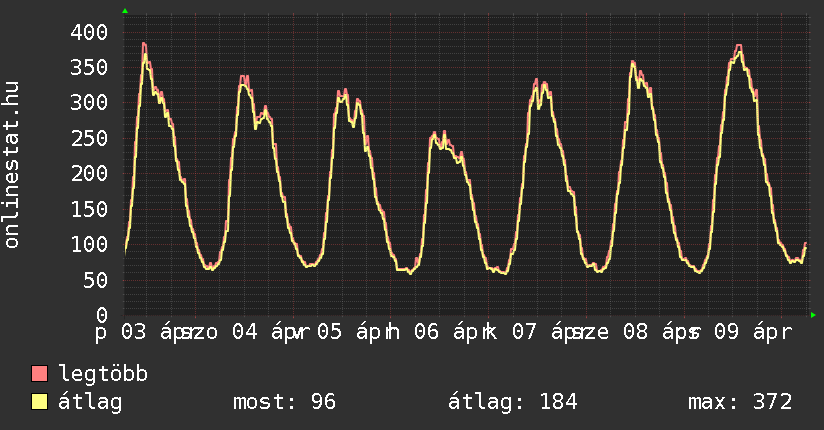The width and height of the screenshot is (824, 430).
Task: Click the 200 y-axis tick label
Action: [88, 173]
